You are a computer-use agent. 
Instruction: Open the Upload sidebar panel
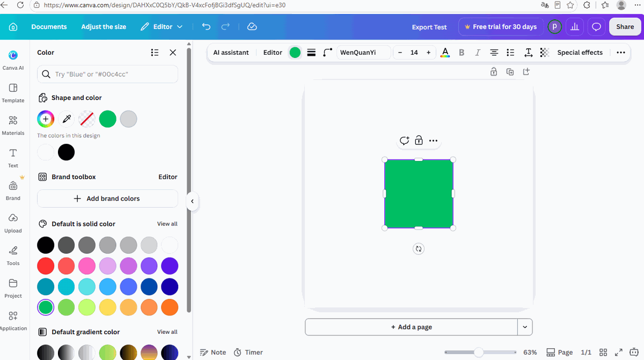(x=13, y=223)
